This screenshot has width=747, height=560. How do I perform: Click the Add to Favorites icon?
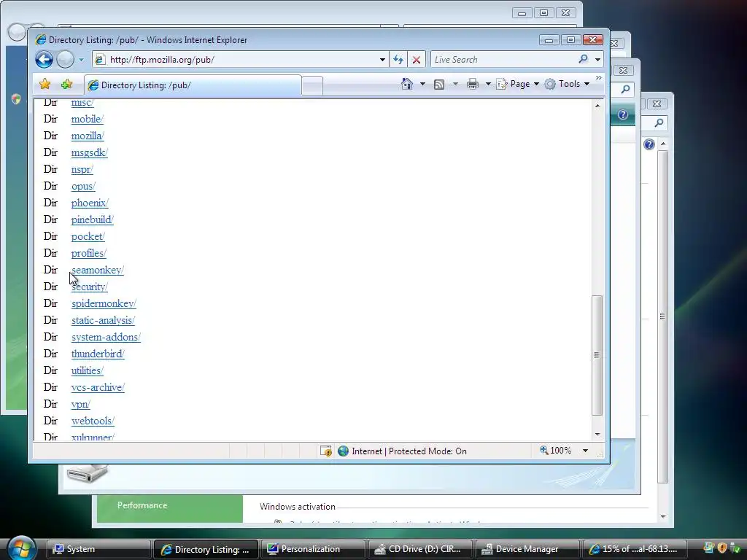click(x=66, y=85)
